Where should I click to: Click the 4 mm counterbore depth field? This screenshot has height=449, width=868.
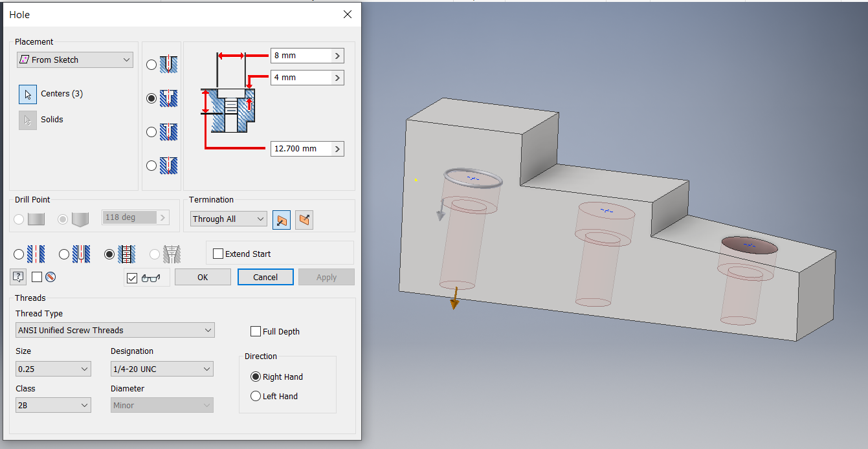[301, 78]
